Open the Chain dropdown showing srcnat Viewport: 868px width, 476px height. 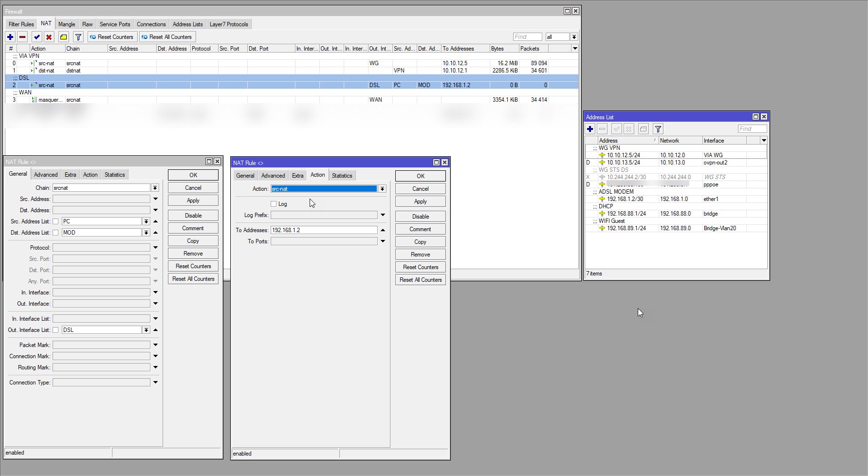tap(155, 188)
